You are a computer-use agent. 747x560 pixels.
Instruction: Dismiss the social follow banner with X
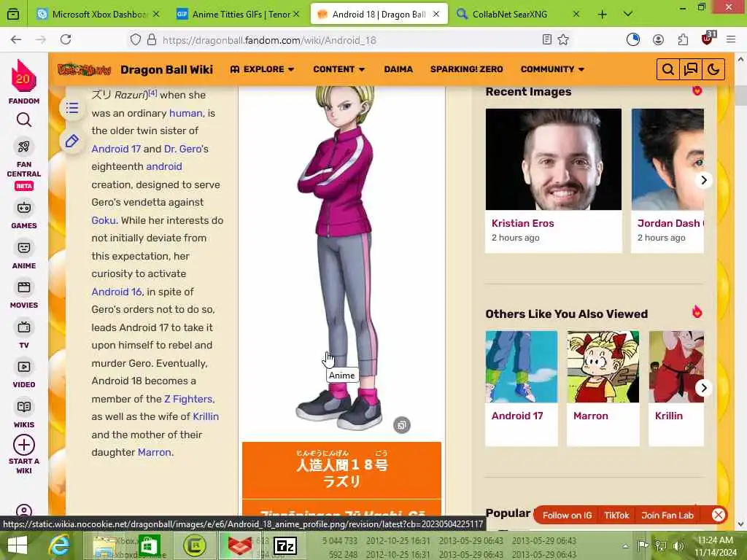(719, 515)
